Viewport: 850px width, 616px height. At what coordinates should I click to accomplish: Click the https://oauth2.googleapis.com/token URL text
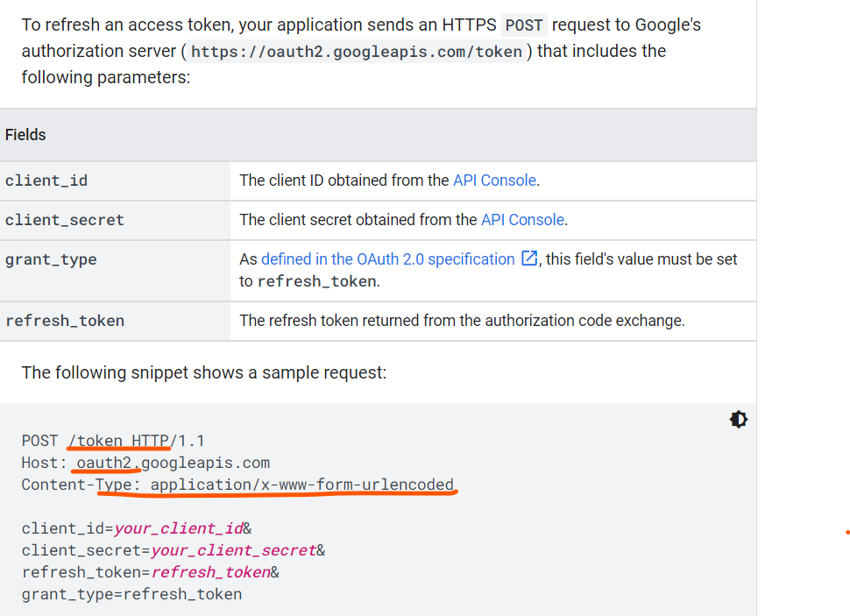coord(357,52)
